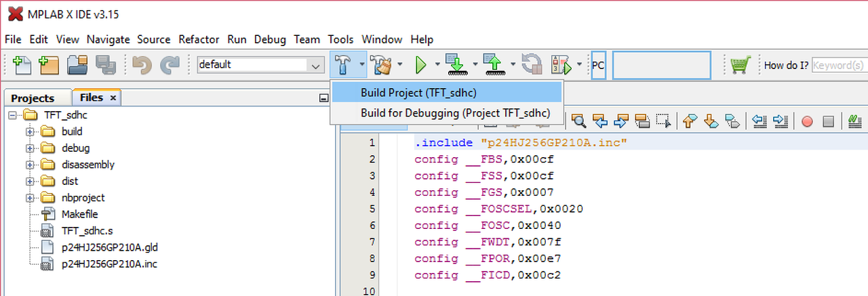This screenshot has height=296, width=868.
Task: Click the Read Device Memory upload icon
Action: click(493, 65)
